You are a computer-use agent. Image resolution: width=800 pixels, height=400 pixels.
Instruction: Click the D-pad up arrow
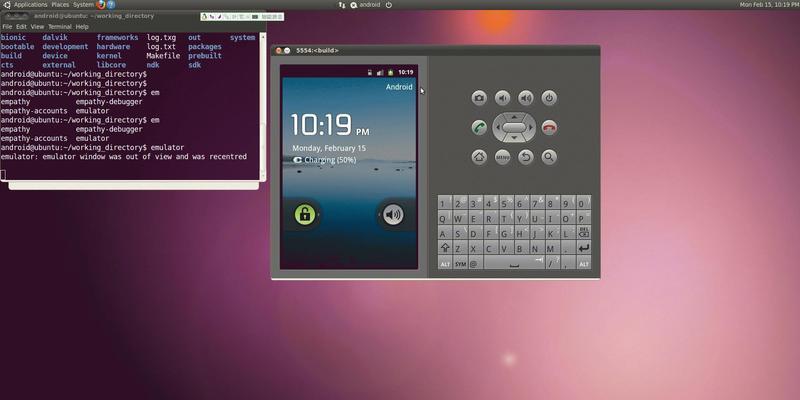pos(514,116)
